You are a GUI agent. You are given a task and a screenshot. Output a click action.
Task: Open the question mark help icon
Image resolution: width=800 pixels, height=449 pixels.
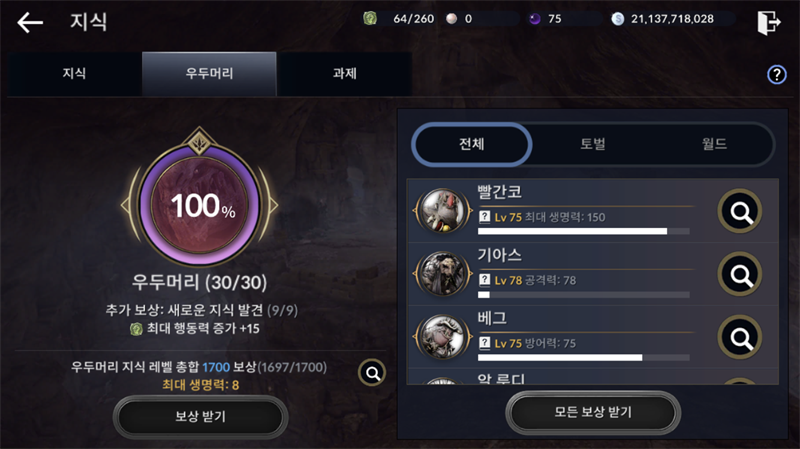pyautogui.click(x=777, y=74)
